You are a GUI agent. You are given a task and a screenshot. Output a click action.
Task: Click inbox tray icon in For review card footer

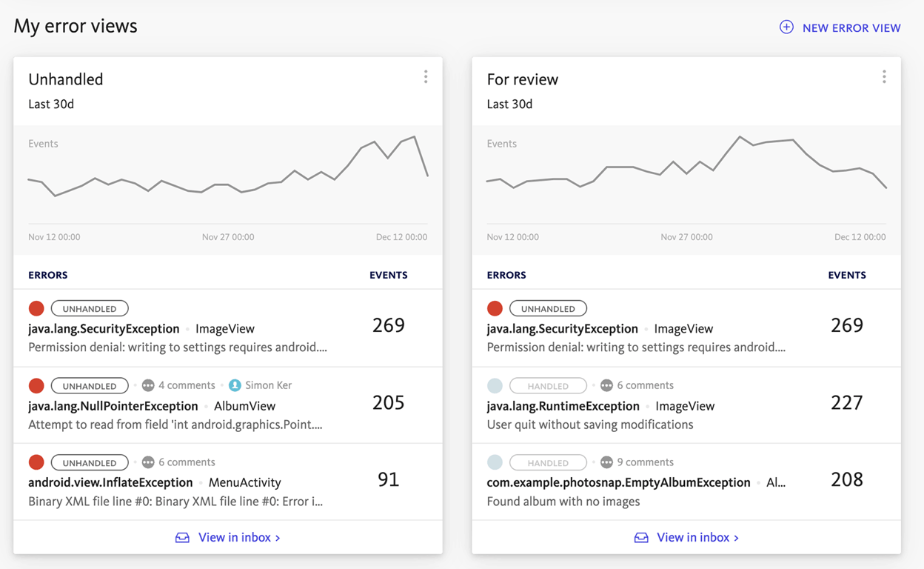[x=641, y=538]
